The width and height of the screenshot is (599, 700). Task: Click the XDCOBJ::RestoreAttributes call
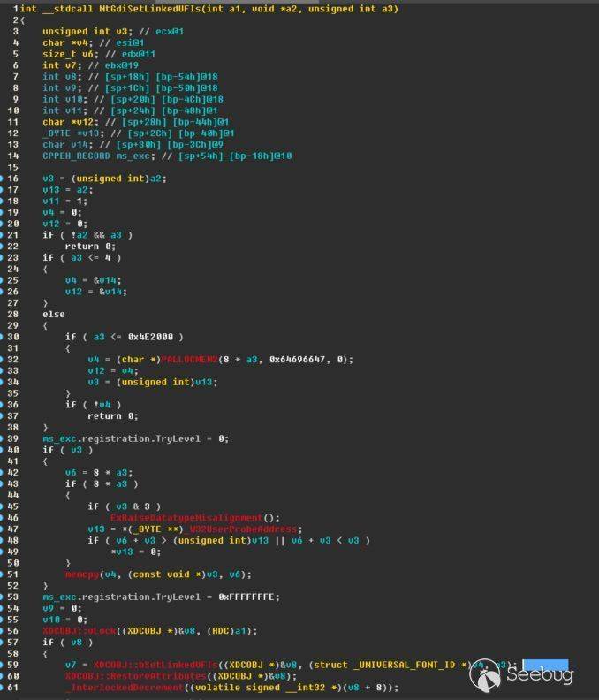(x=135, y=676)
